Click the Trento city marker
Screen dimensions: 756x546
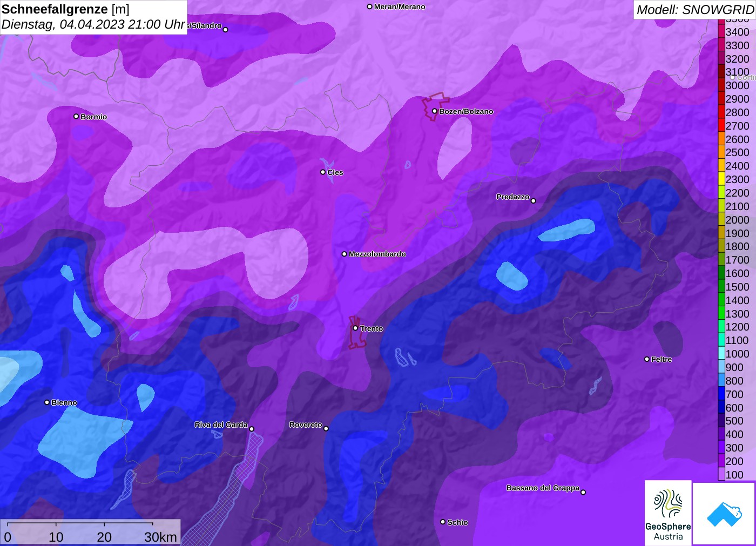(x=355, y=328)
